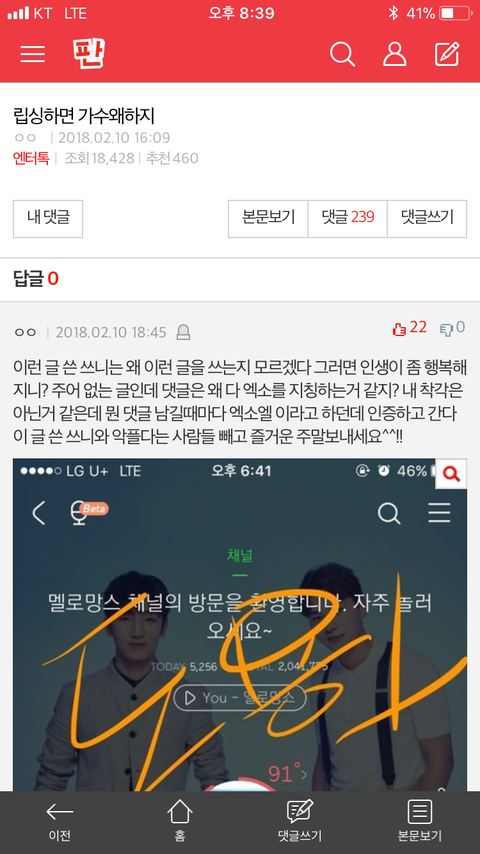
Task: Tap the 판 logo to go home
Action: coord(88,53)
